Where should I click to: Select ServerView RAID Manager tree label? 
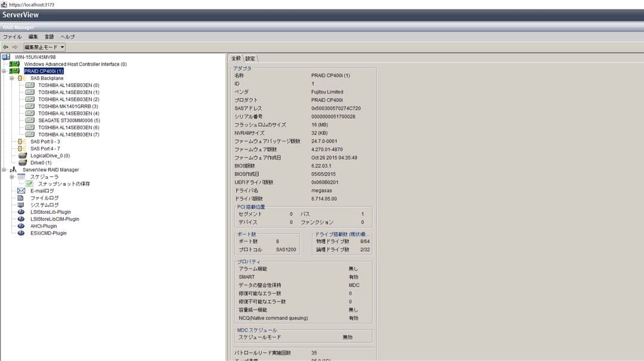coord(51,169)
